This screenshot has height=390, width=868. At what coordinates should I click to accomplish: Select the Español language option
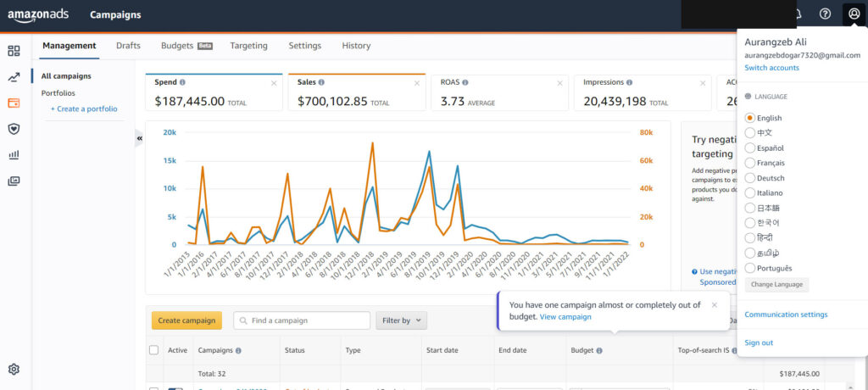coord(749,148)
